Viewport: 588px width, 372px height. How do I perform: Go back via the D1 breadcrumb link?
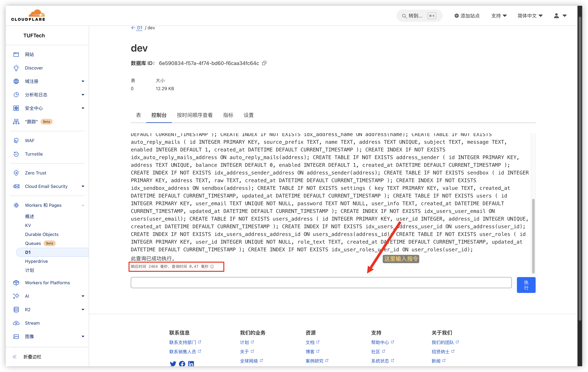coord(139,28)
